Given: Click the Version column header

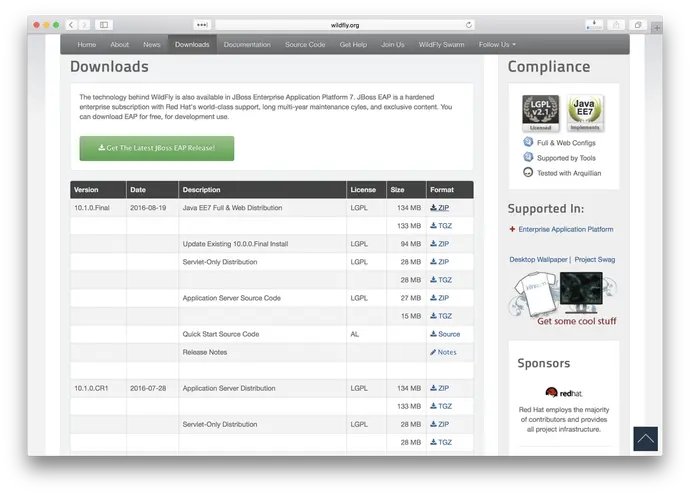Looking at the screenshot, I should (98, 190).
